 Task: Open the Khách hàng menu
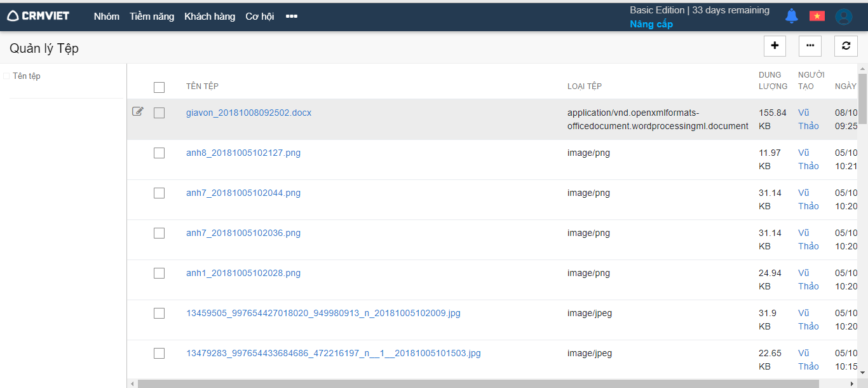coord(210,17)
